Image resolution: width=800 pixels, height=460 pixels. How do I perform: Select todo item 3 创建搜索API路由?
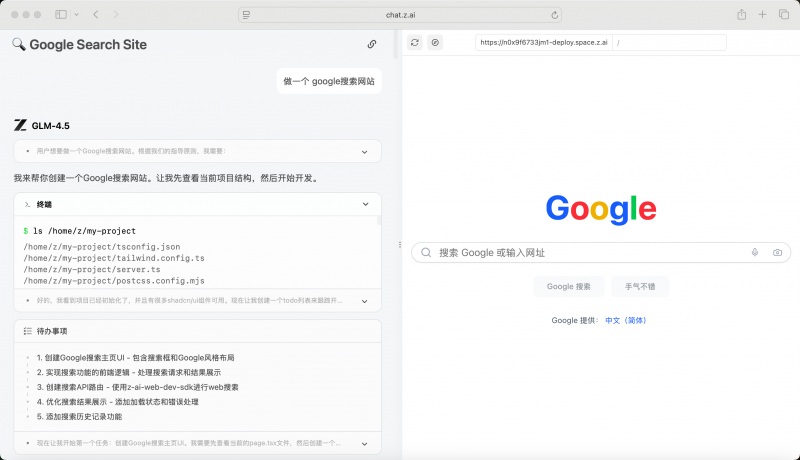click(x=137, y=388)
